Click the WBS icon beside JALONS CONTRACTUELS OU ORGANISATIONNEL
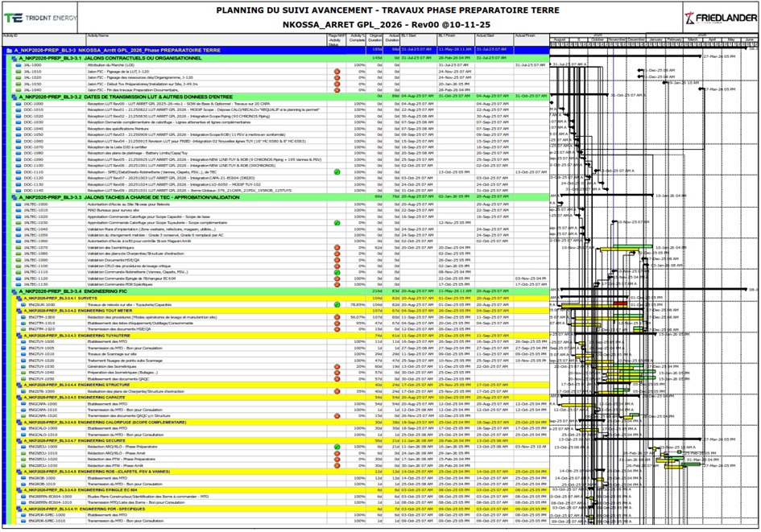 tap(14, 58)
